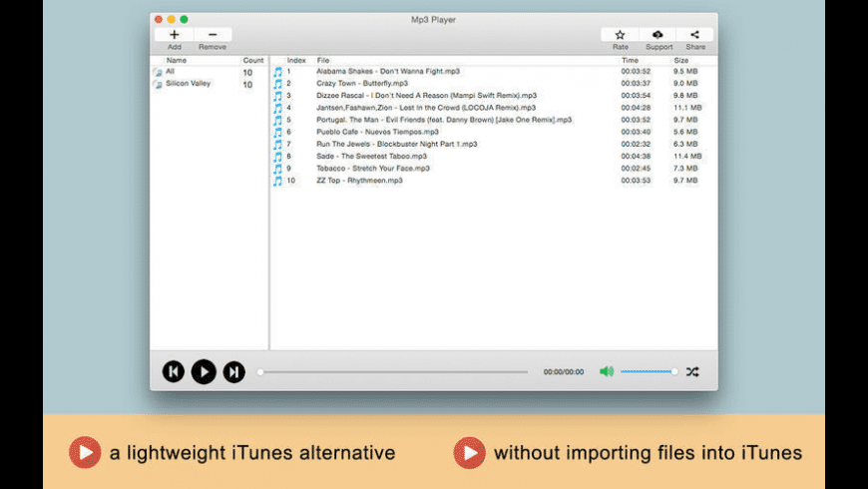868x489 pixels.
Task: Select "Alabama Shakes - Don't Wanna Fight.mp3"
Action: [x=387, y=71]
